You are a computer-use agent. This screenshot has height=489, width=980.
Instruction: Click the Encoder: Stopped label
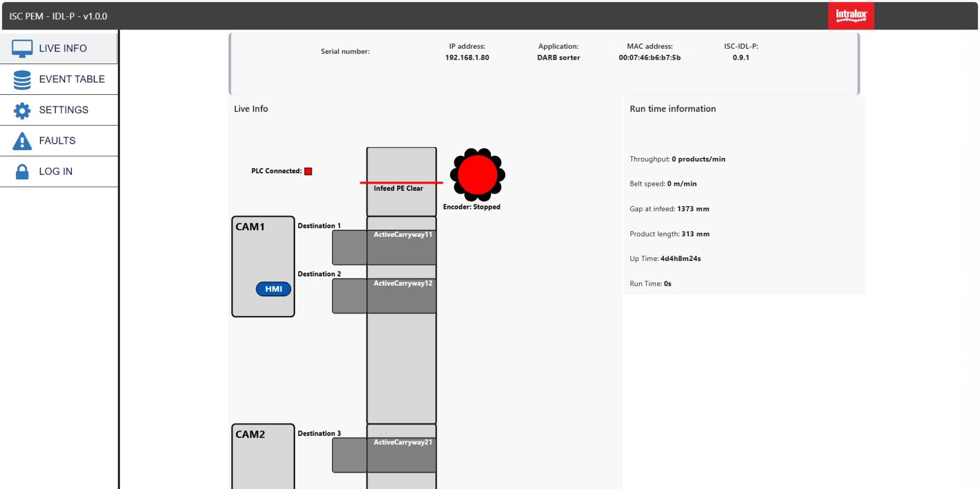[x=471, y=207]
